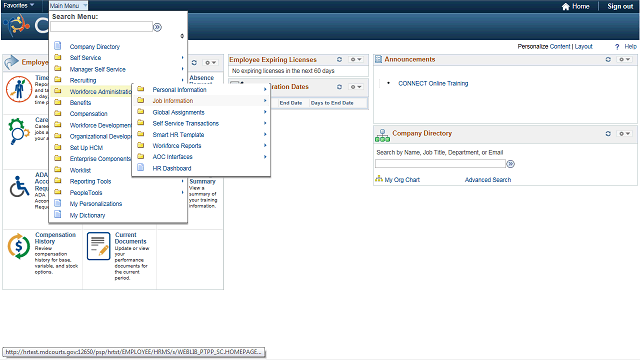Open Company Directory menu item

coord(95,47)
